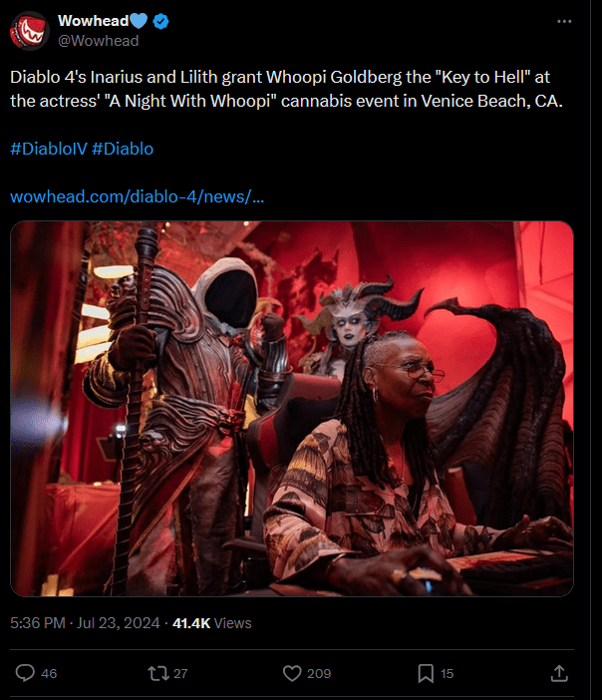Click the 15 bookmarks count
Image resolution: width=602 pixels, height=700 pixels.
447,673
